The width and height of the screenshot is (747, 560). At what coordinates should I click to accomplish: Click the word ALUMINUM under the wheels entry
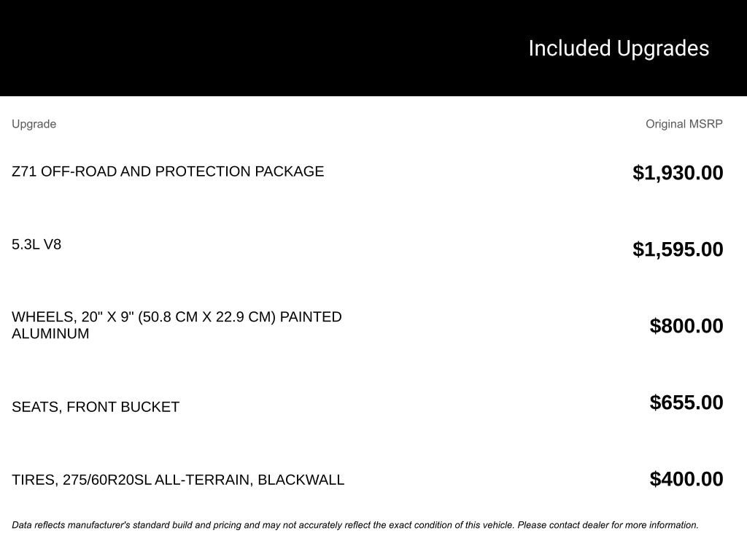click(50, 334)
